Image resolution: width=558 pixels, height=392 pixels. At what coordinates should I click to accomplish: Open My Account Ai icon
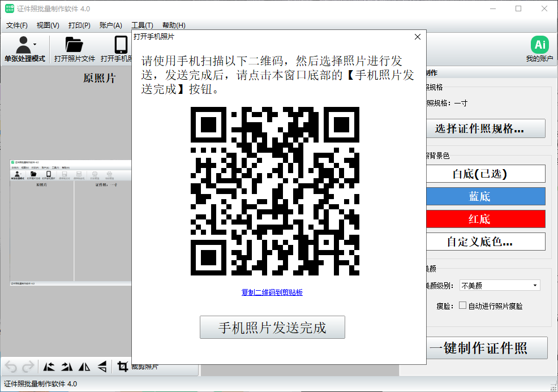click(539, 45)
